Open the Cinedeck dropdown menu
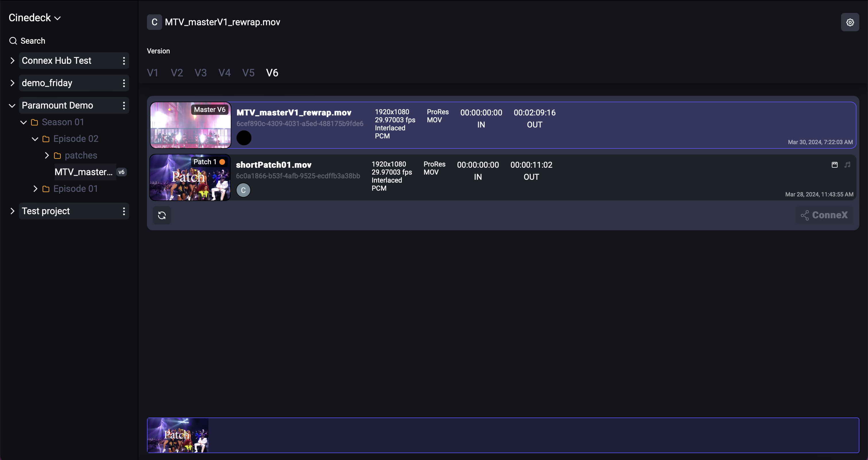The image size is (868, 460). pos(35,18)
